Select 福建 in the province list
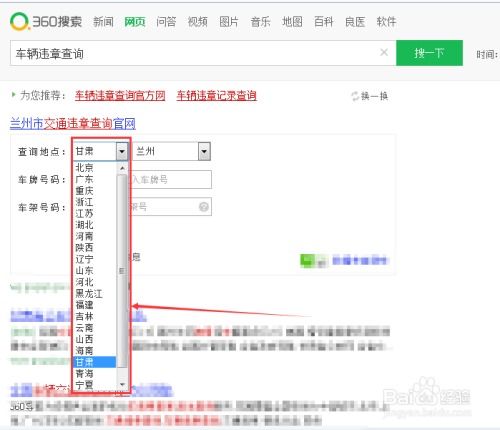Viewport: 500px width, 430px height. point(95,305)
